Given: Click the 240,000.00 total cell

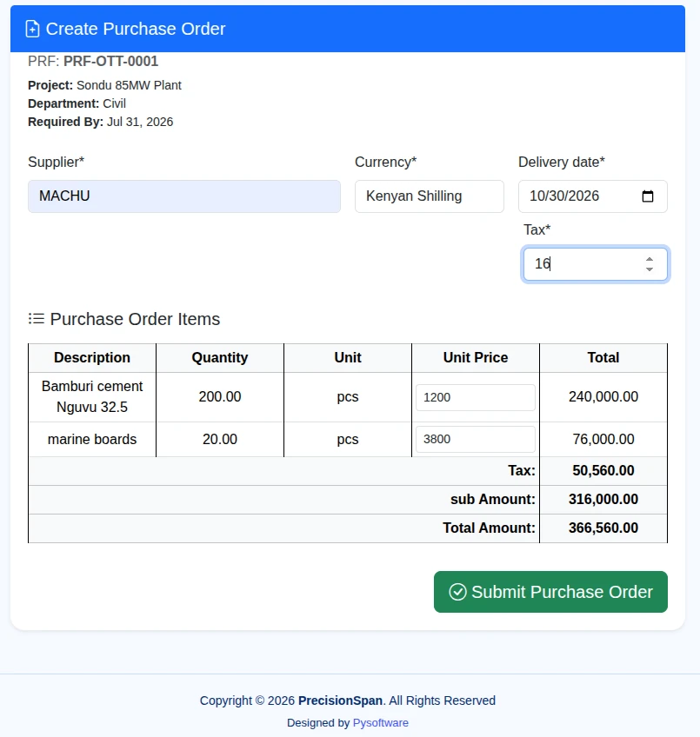Looking at the screenshot, I should (603, 396).
